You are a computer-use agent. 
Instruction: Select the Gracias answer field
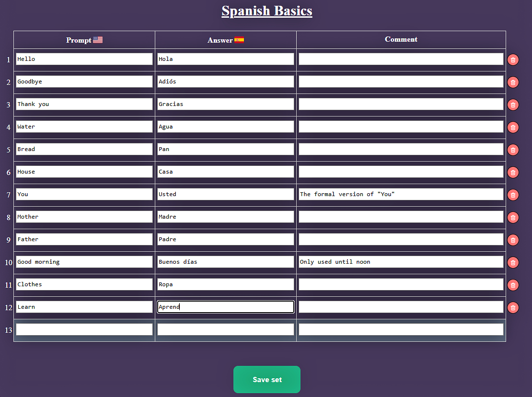[226, 104]
